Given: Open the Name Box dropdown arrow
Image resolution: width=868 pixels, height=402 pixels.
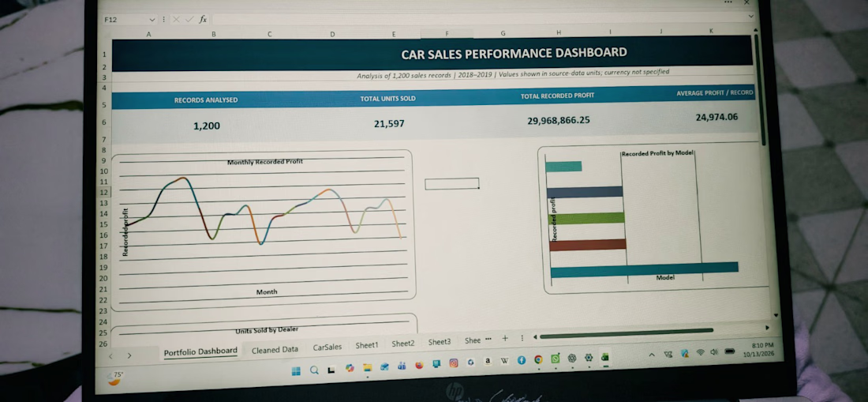Looking at the screenshot, I should point(152,20).
